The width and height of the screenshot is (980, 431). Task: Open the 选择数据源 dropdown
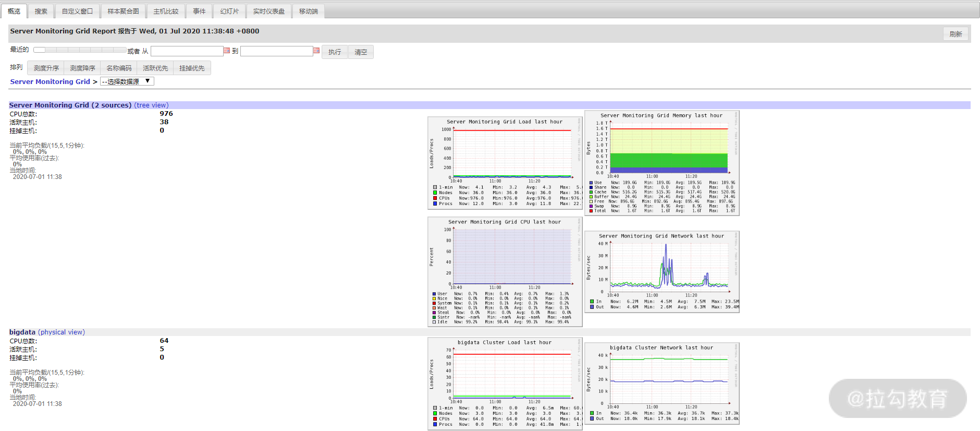(127, 81)
